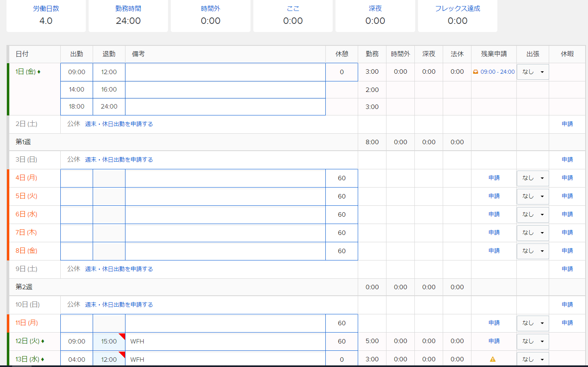Image resolution: width=588 pixels, height=367 pixels.
Task: Click the 残業申請 column header
Action: [494, 54]
